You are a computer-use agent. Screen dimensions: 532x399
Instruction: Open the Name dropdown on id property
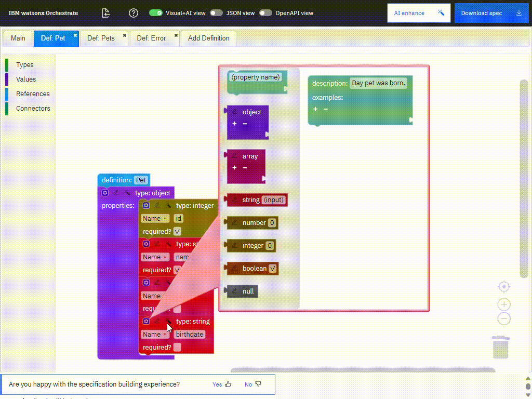tap(155, 219)
